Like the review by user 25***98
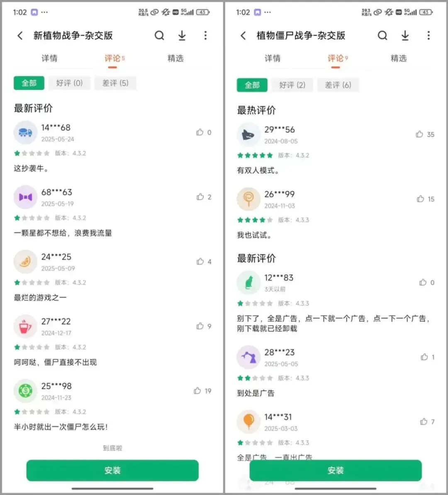 click(x=197, y=391)
